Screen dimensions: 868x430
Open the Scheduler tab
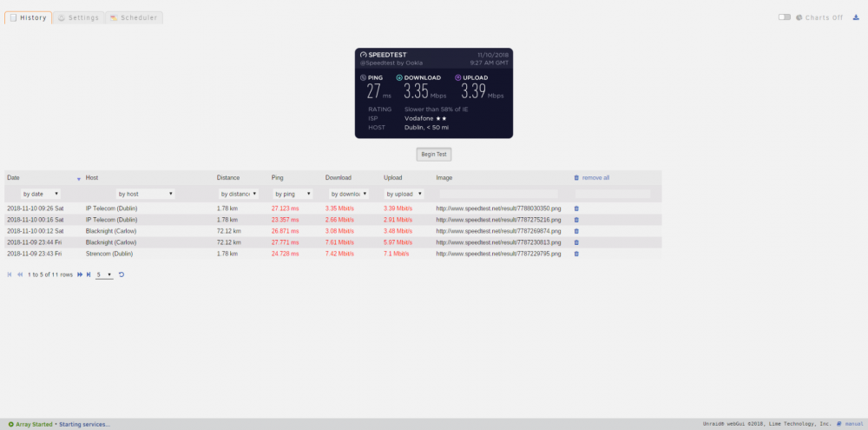pos(134,17)
